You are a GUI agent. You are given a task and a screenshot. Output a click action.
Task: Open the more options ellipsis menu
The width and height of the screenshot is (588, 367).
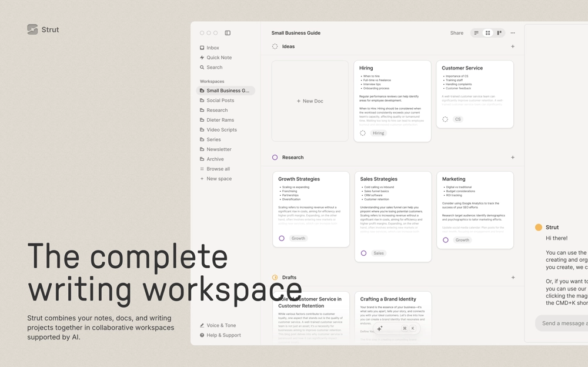[x=513, y=33]
